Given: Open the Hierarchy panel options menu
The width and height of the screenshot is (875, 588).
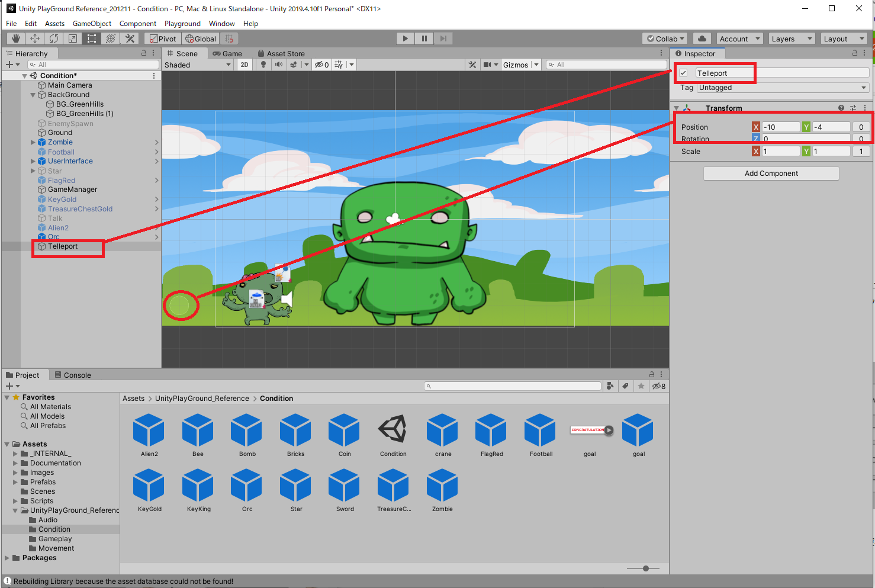Looking at the screenshot, I should pos(154,53).
